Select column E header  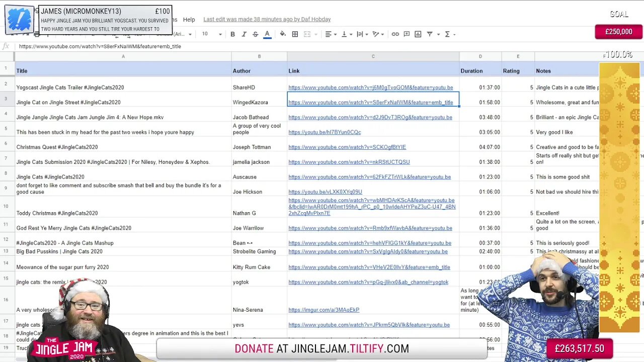pyautogui.click(x=518, y=56)
